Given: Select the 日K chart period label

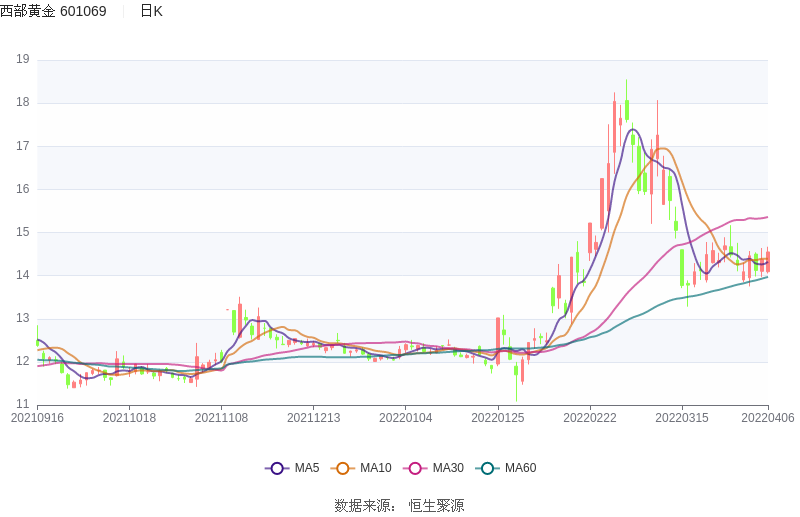Looking at the screenshot, I should [151, 11].
